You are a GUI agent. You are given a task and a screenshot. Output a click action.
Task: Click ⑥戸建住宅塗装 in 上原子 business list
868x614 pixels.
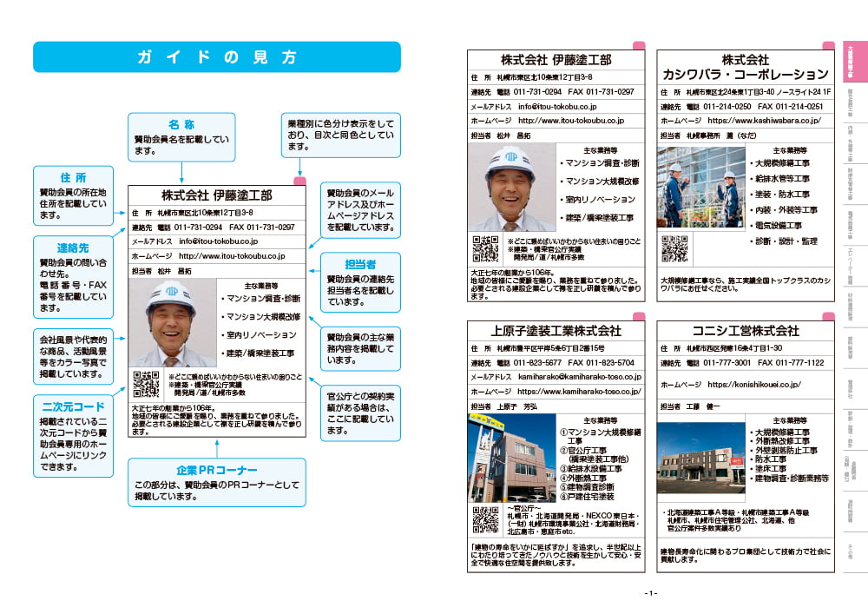[x=587, y=497]
